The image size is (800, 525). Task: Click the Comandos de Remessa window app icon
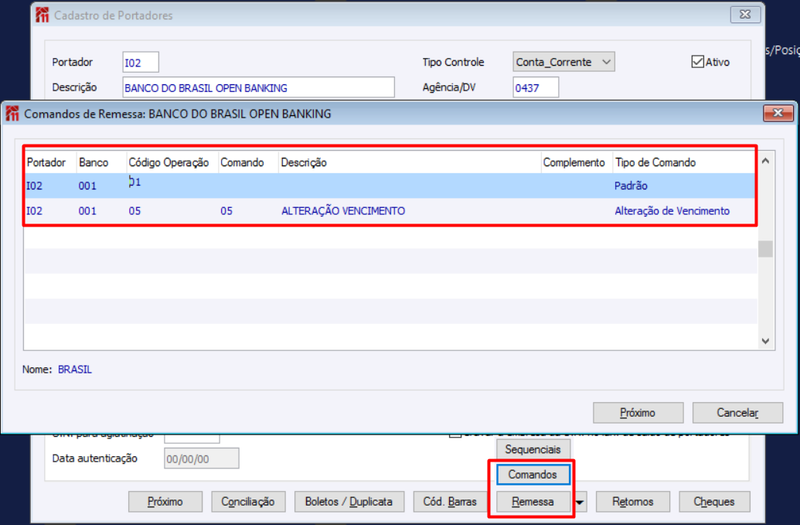12,113
